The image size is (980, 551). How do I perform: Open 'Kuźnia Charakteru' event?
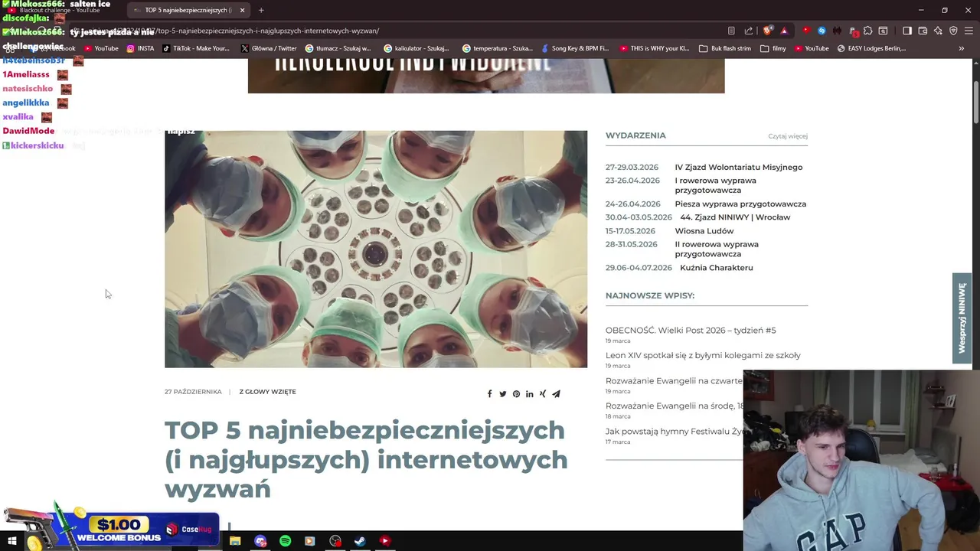[717, 268]
